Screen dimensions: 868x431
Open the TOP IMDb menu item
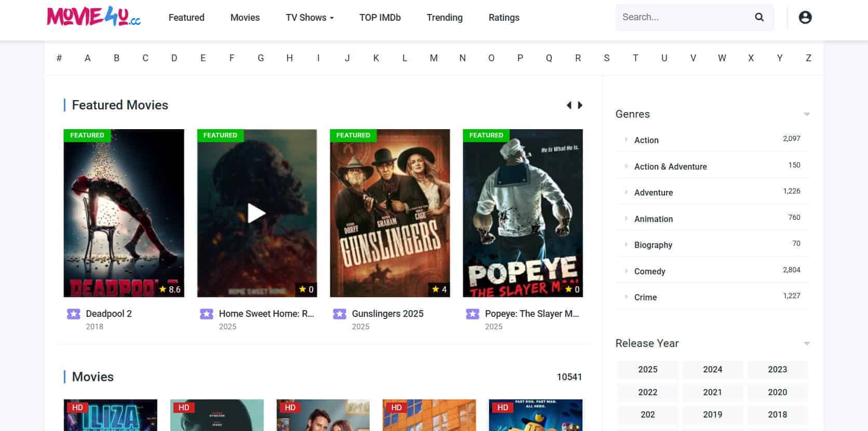click(x=380, y=18)
